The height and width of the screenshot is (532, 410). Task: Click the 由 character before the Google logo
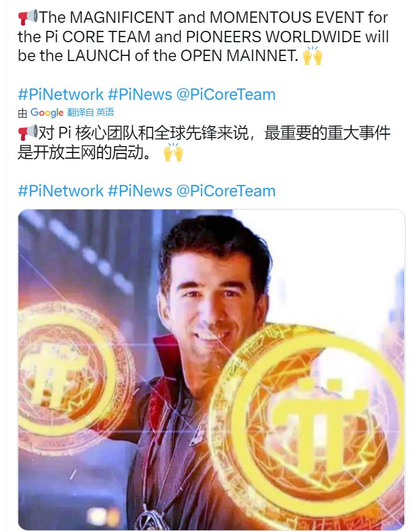pyautogui.click(x=22, y=113)
